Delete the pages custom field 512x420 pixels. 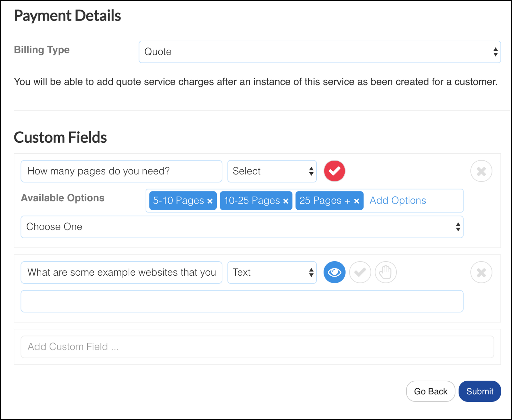[x=481, y=171]
